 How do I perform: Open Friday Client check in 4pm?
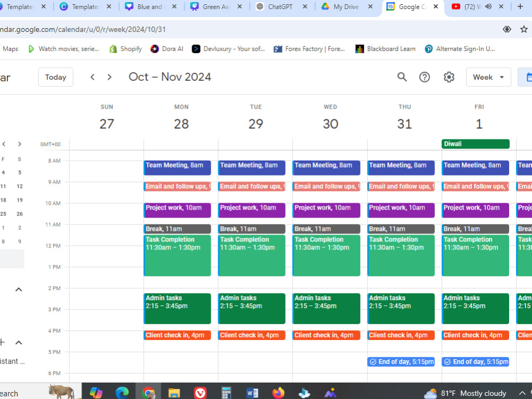tap(475, 335)
